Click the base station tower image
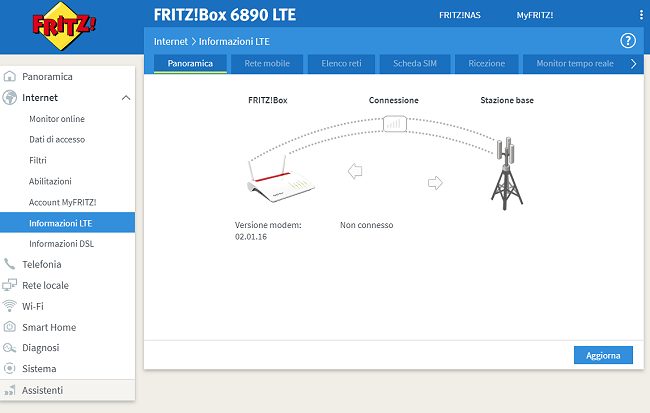The width and height of the screenshot is (650, 413). click(x=507, y=173)
